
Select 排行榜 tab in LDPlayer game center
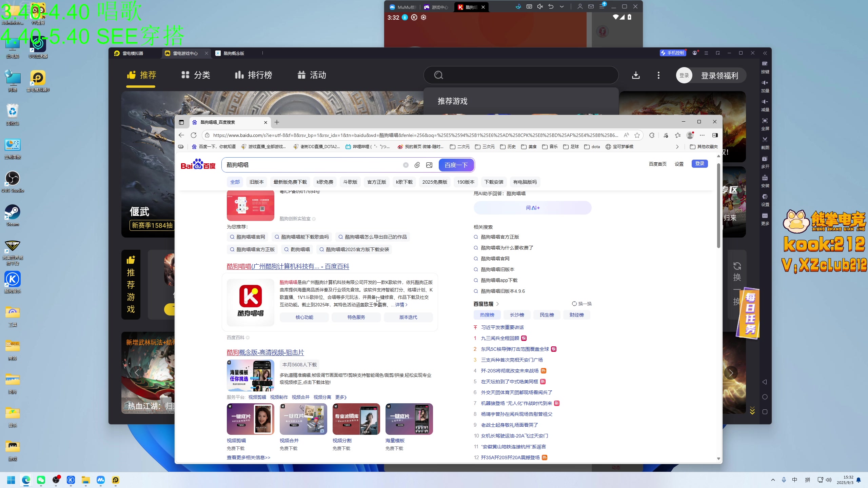(253, 75)
